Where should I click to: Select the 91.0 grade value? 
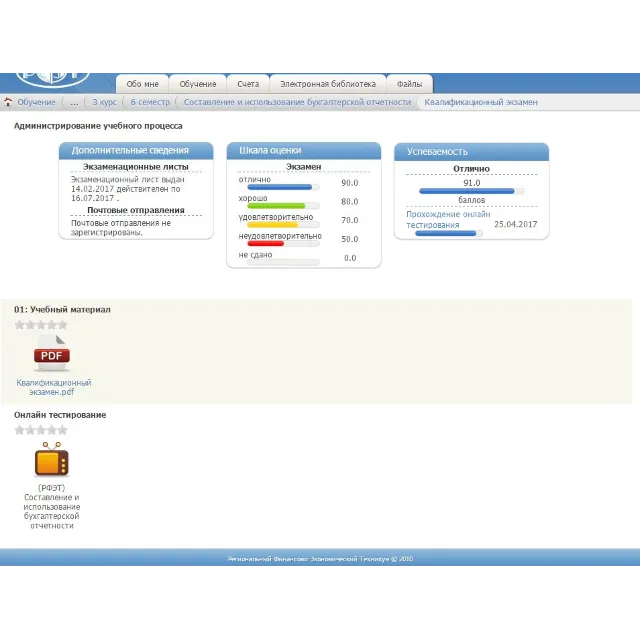[472, 183]
